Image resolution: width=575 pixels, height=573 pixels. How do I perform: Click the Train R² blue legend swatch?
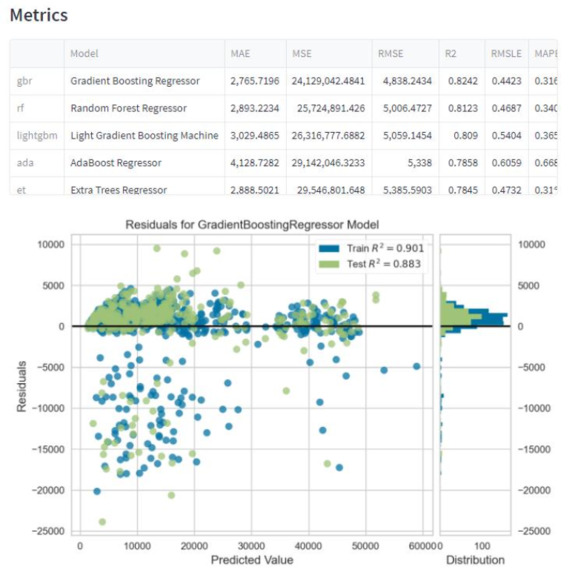pyautogui.click(x=329, y=248)
